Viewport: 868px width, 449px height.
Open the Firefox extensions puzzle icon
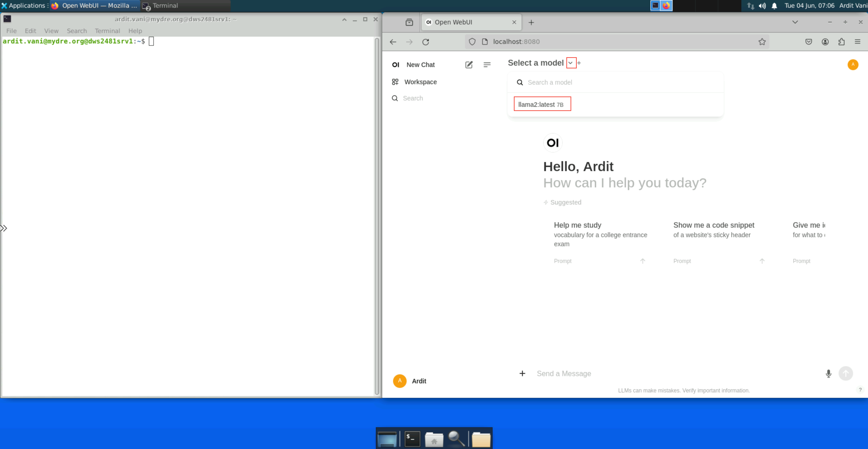pyautogui.click(x=841, y=42)
